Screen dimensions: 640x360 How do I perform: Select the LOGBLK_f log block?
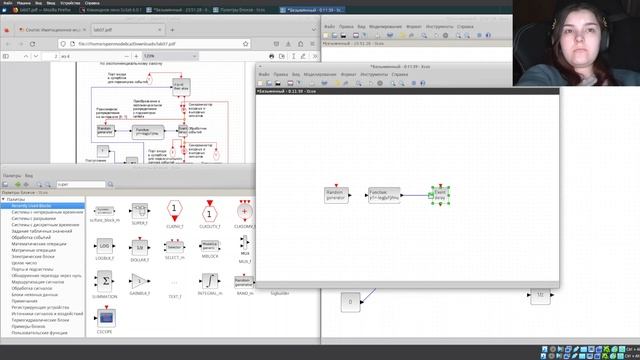(x=104, y=246)
